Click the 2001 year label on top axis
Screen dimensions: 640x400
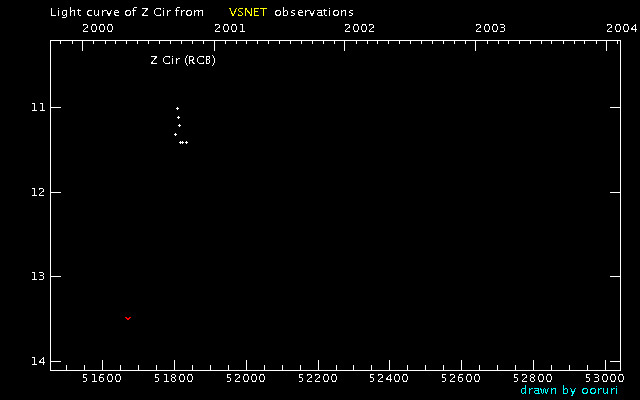click(230, 28)
